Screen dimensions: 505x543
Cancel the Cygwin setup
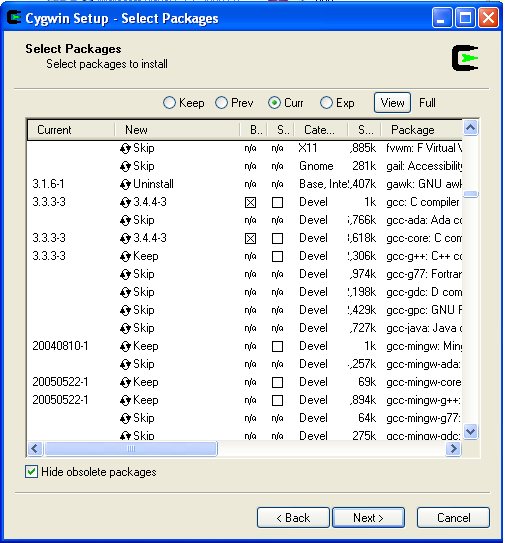pos(453,518)
